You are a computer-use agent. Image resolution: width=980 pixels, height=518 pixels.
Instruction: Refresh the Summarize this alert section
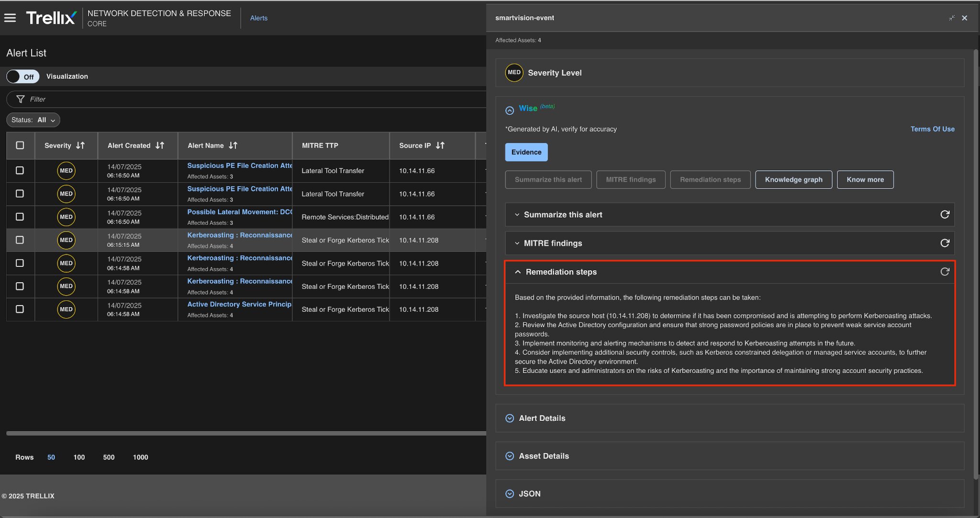pos(945,214)
